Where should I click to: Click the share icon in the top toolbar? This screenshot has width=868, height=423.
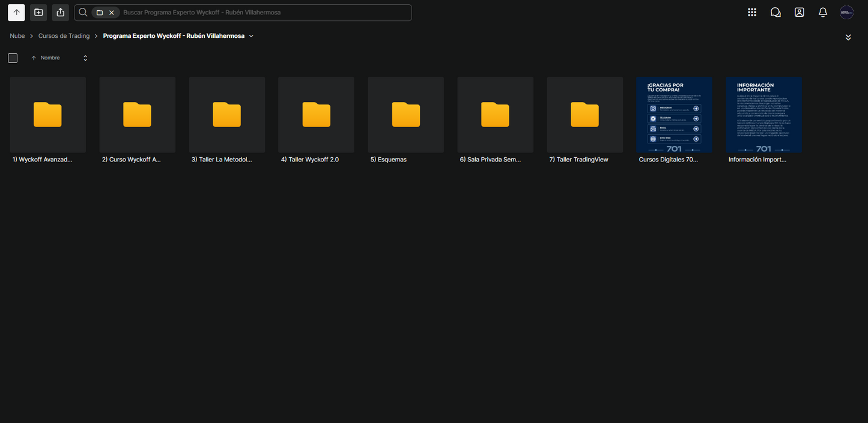click(60, 13)
